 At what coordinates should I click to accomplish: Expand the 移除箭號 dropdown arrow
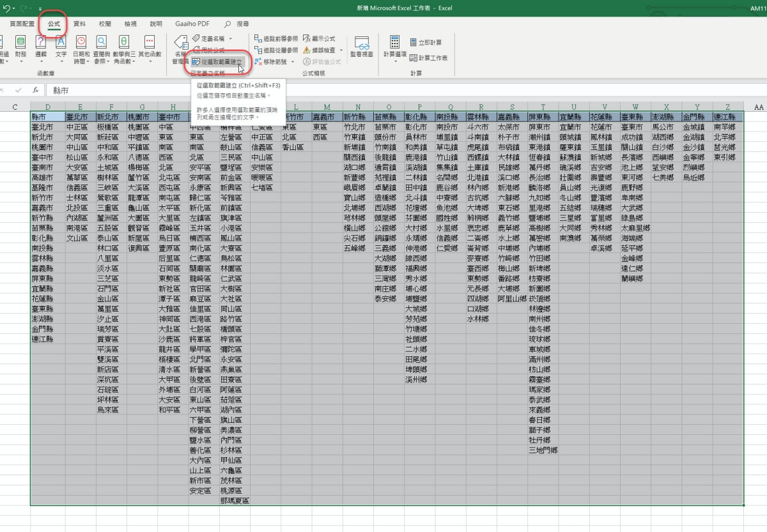coord(292,62)
